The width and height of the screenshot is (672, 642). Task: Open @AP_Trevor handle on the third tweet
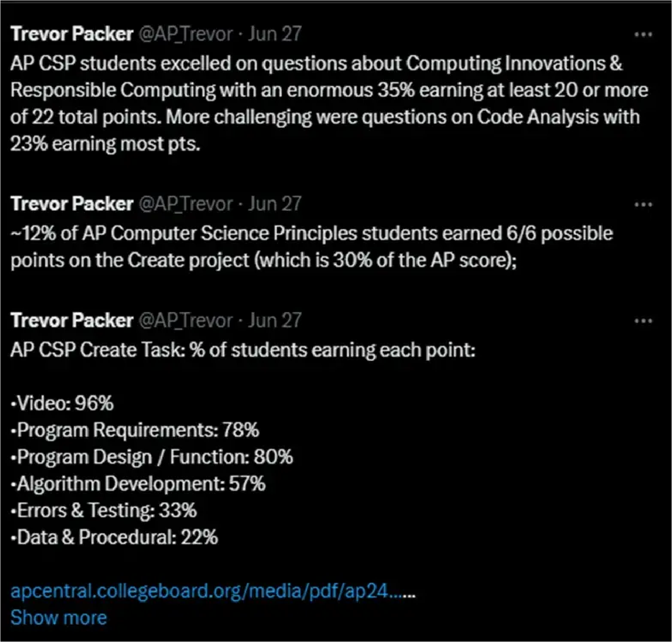click(186, 321)
